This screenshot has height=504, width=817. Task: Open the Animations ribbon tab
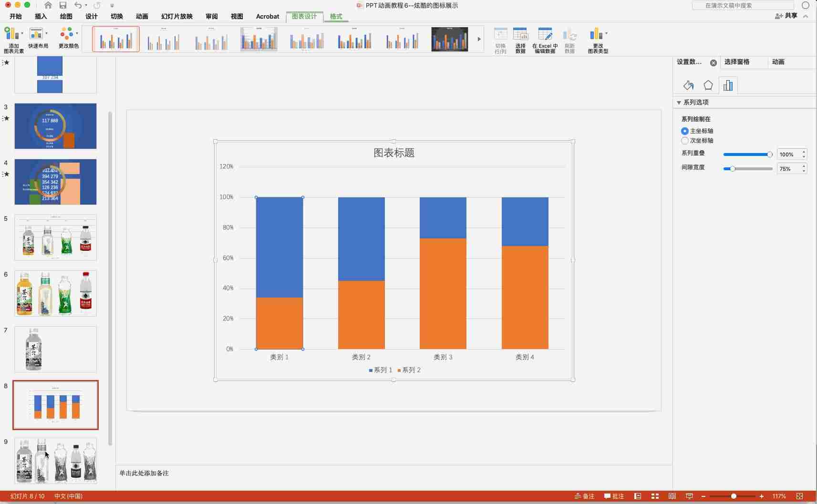pos(142,16)
